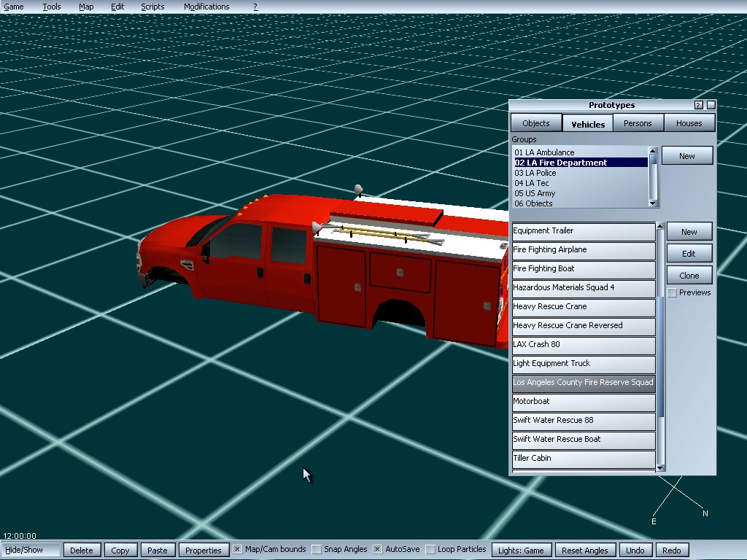The width and height of the screenshot is (747, 560).
Task: Switch to the Objects tab
Action: point(536,123)
